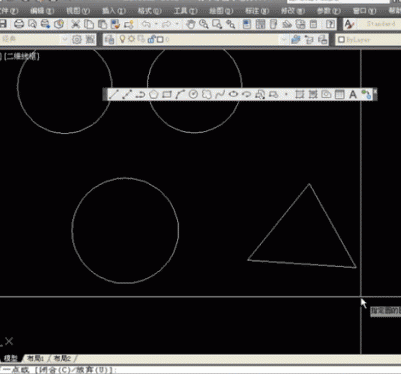Click the Paste clipboard icon
The width and height of the screenshot is (401, 374).
(x=102, y=24)
